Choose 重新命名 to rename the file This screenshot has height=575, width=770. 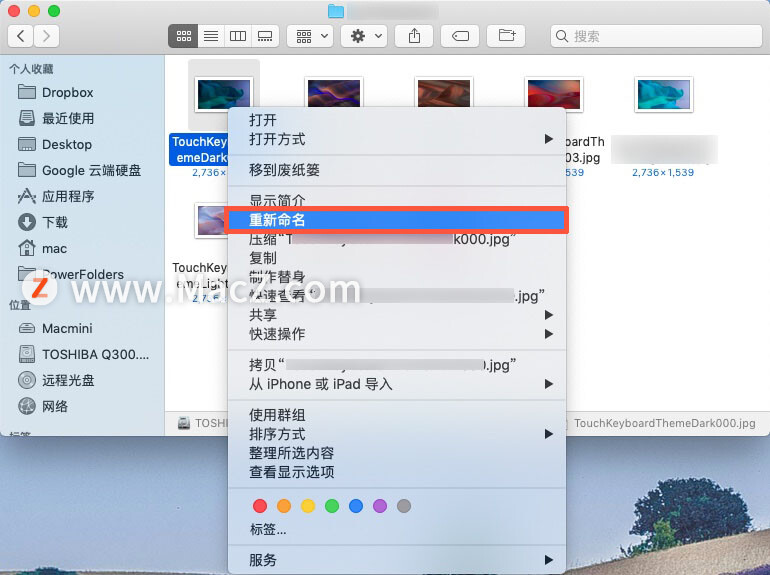click(397, 220)
